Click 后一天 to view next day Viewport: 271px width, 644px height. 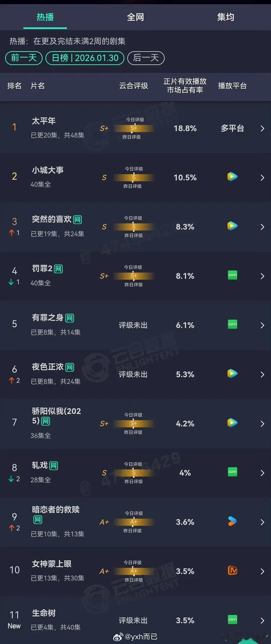point(146,58)
